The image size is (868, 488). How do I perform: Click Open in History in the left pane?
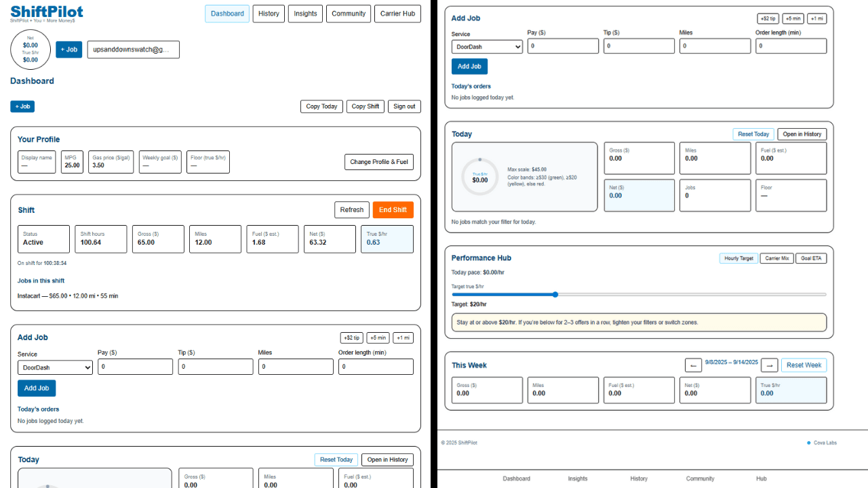(x=387, y=460)
